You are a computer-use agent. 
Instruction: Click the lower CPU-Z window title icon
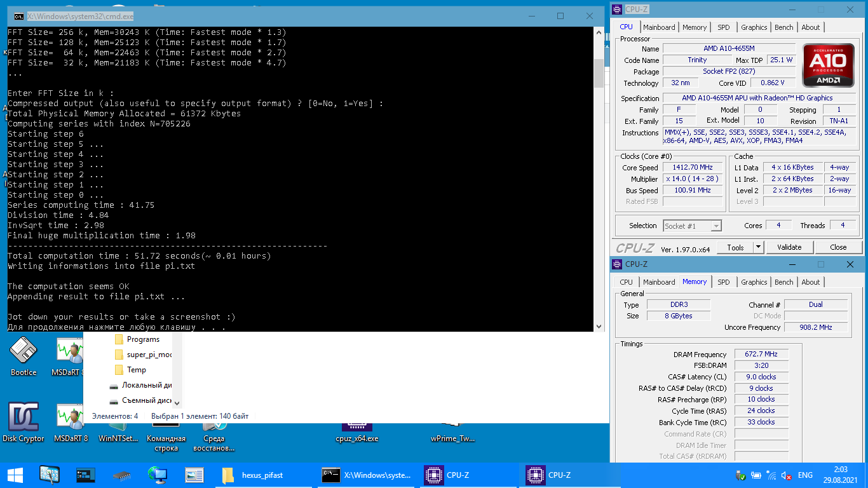[x=617, y=264]
